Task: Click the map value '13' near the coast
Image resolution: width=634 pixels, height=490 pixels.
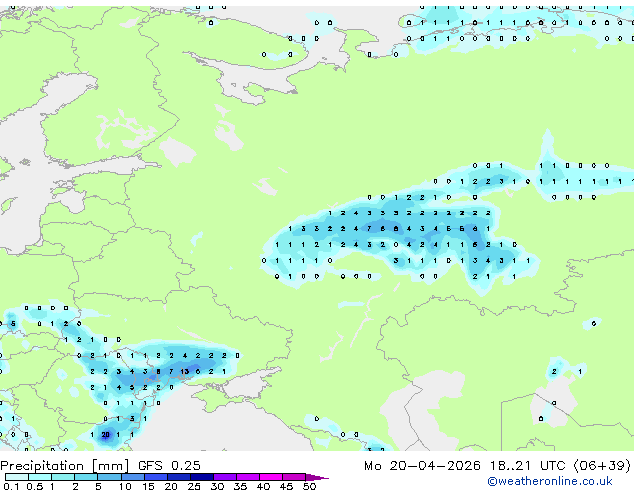Action: [184, 372]
